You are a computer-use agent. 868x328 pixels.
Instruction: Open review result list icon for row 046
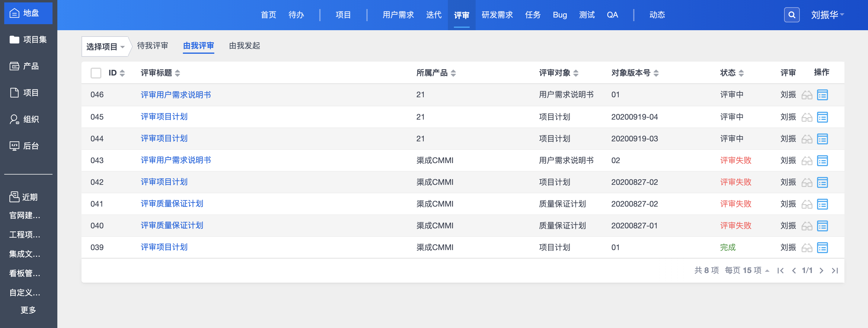[822, 95]
